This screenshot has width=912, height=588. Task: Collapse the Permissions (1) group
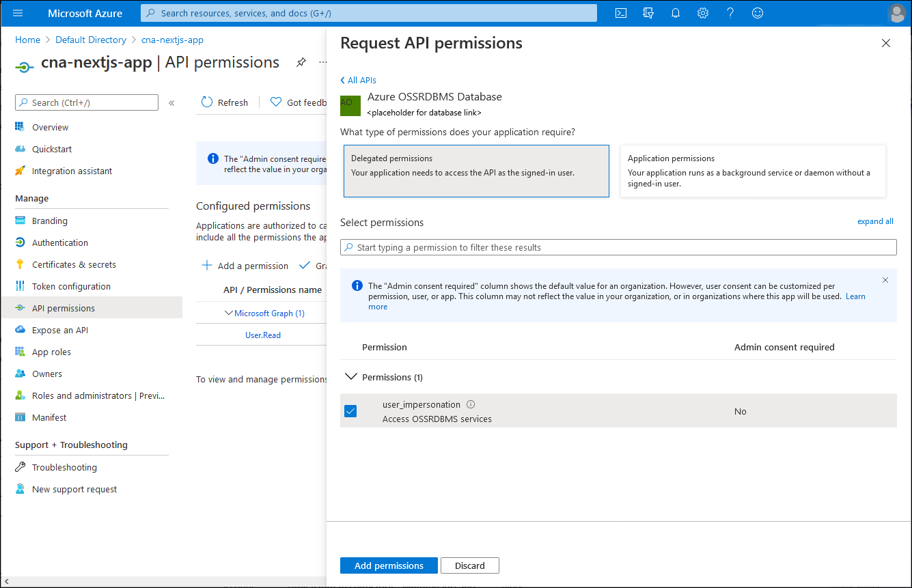tap(351, 377)
